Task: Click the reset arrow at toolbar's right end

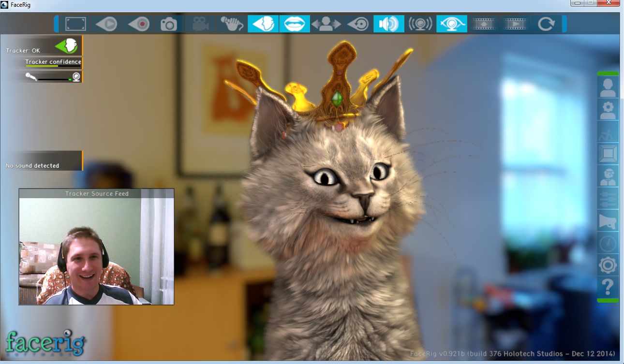Action: 546,23
